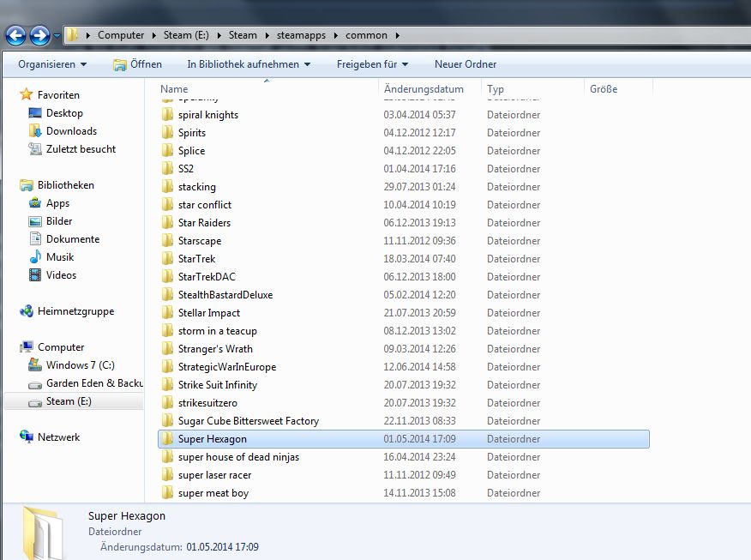Select the Splice folder icon
This screenshot has width=751, height=560.
(x=167, y=150)
